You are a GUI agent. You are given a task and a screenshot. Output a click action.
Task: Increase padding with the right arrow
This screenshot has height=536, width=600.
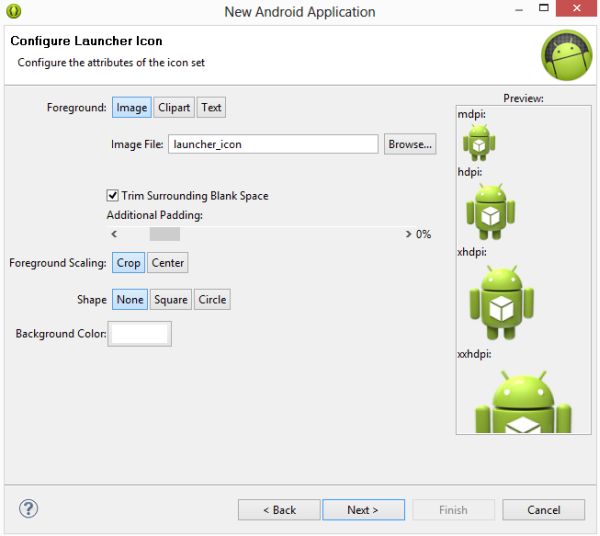click(x=408, y=234)
